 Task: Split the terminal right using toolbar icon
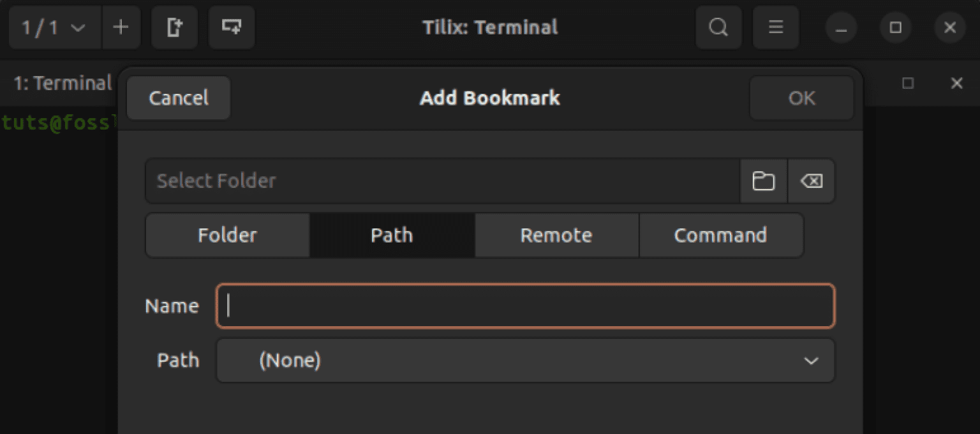pyautogui.click(x=174, y=27)
